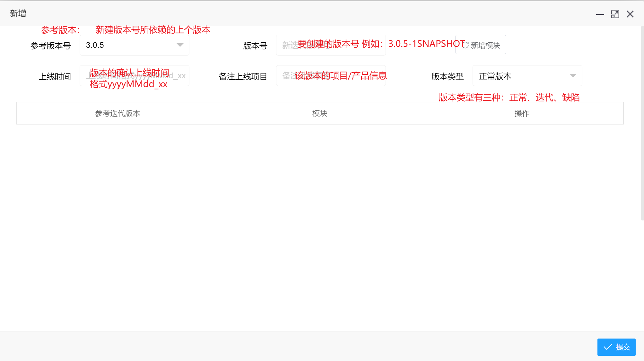Viewport: 644px width, 361px height.
Task: Maximize the 新增 dialog window
Action: coord(615,14)
